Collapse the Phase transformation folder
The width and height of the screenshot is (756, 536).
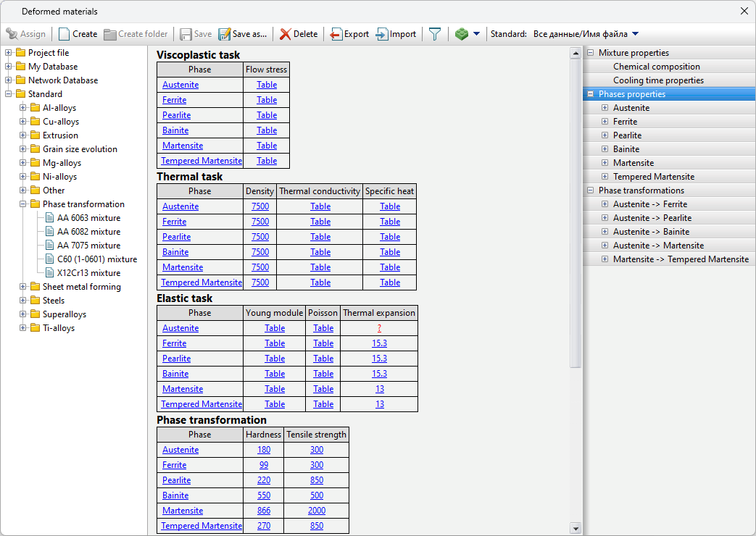23,204
